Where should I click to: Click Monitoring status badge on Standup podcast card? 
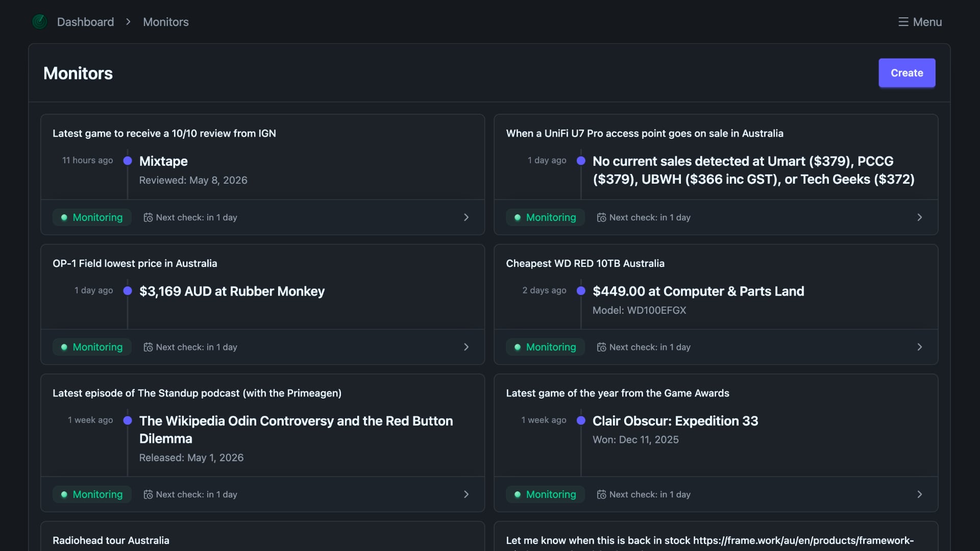[x=92, y=494]
